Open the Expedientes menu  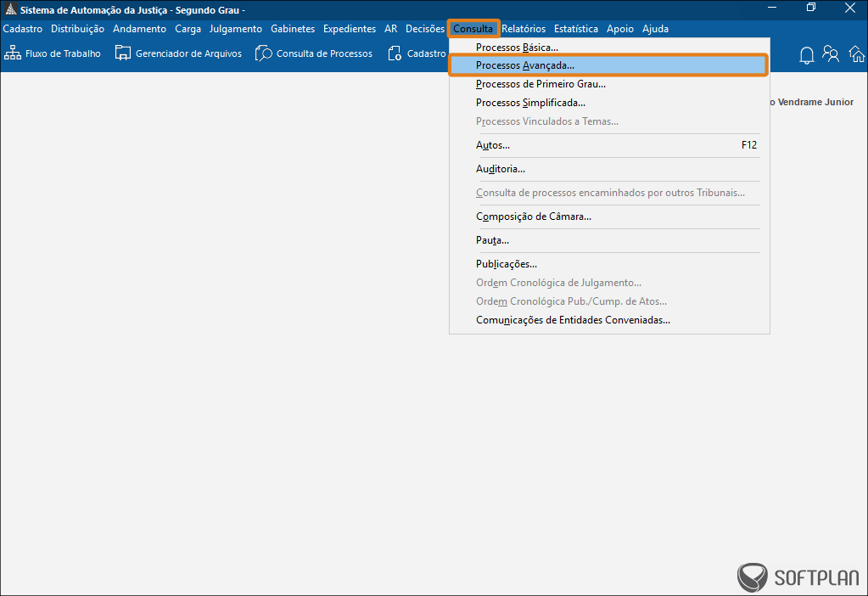click(x=350, y=29)
